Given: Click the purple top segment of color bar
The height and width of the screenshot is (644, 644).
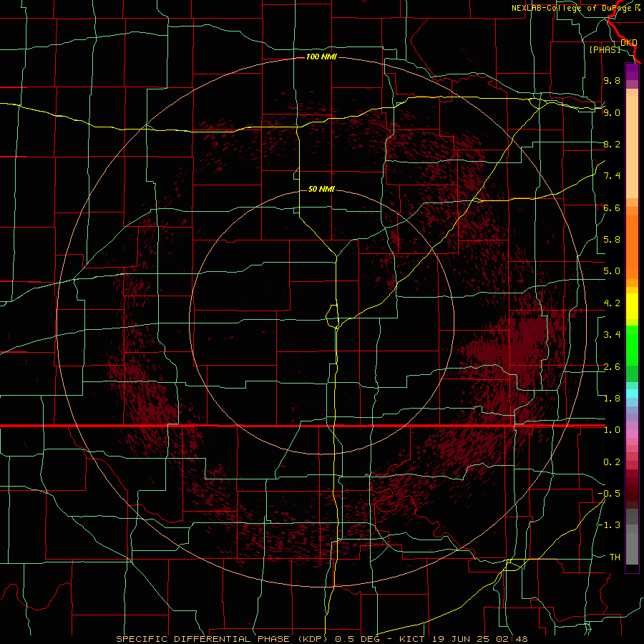Looking at the screenshot, I should click(632, 72).
